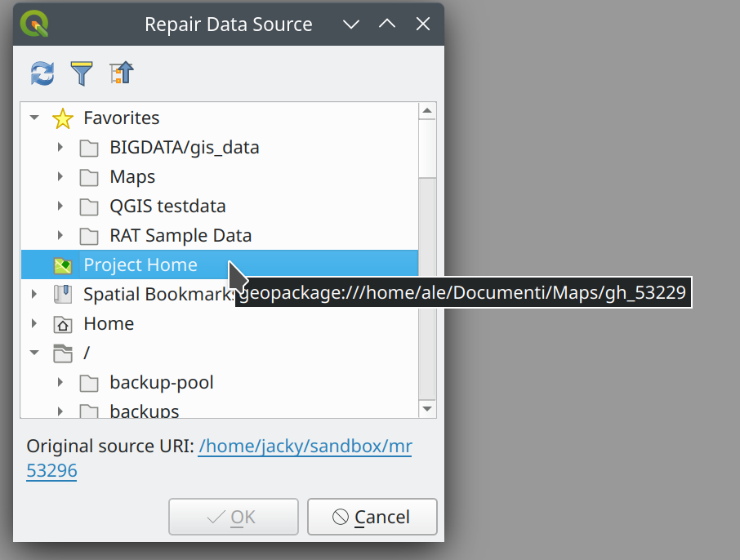Expand the QGIS testdata entry
740x560 pixels.
[60, 206]
